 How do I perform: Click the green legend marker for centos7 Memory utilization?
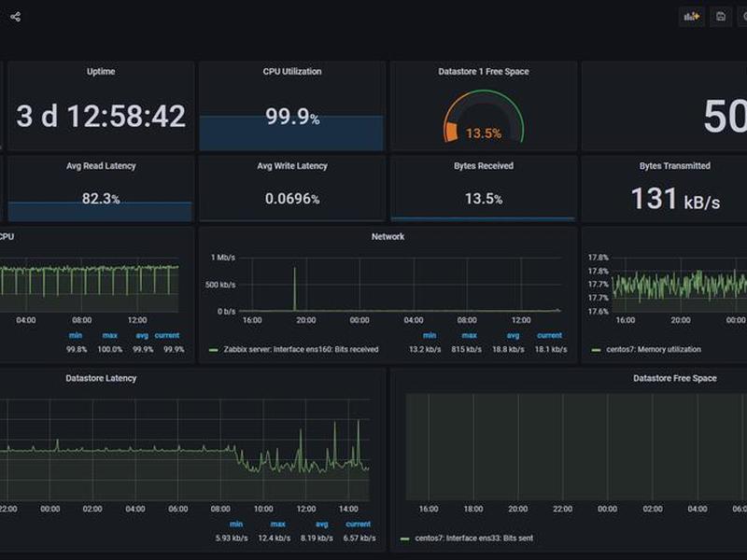click(x=596, y=350)
